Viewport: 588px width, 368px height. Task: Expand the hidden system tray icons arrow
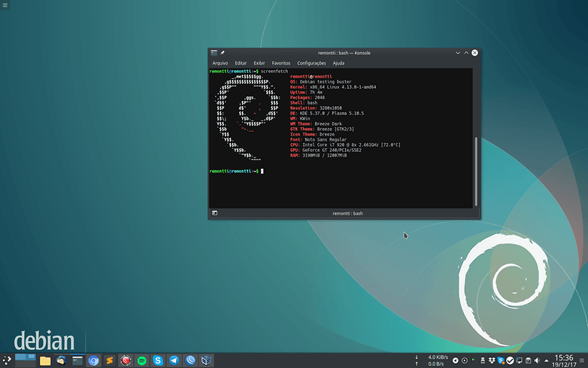point(547,361)
